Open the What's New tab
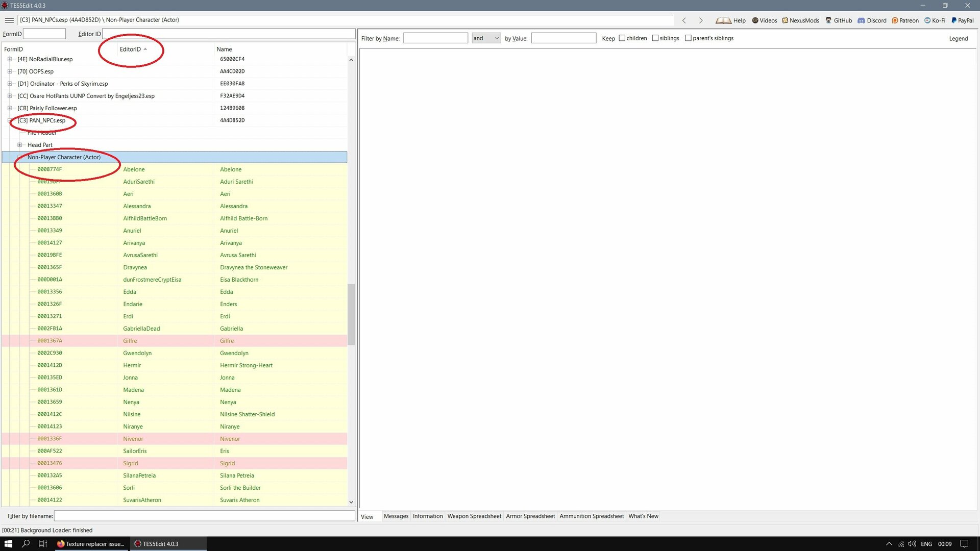The height and width of the screenshot is (551, 980). [643, 516]
